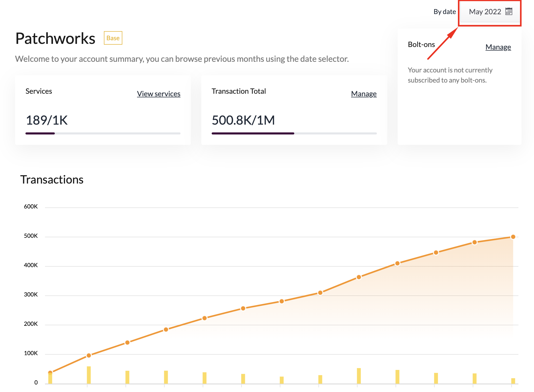Click Manage in Bolt-ons card
Screen dimensions: 534x392
(x=498, y=47)
